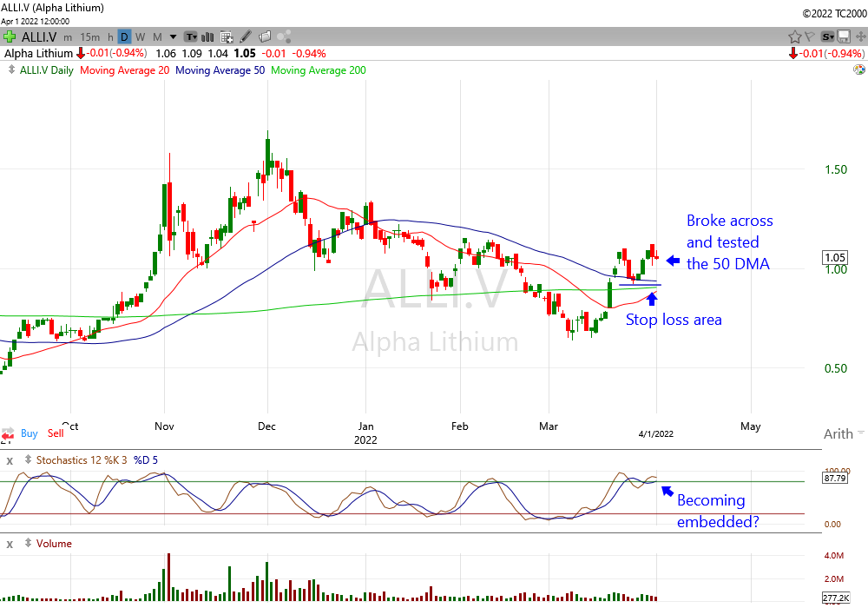The width and height of the screenshot is (868, 608).
Task: Edit the Moving Average 200 label
Action: pos(319,70)
